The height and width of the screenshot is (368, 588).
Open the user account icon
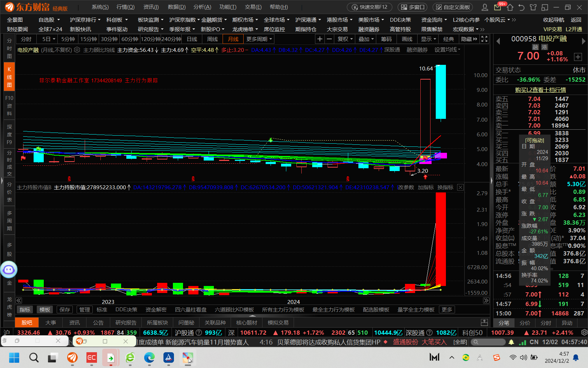coord(485,7)
